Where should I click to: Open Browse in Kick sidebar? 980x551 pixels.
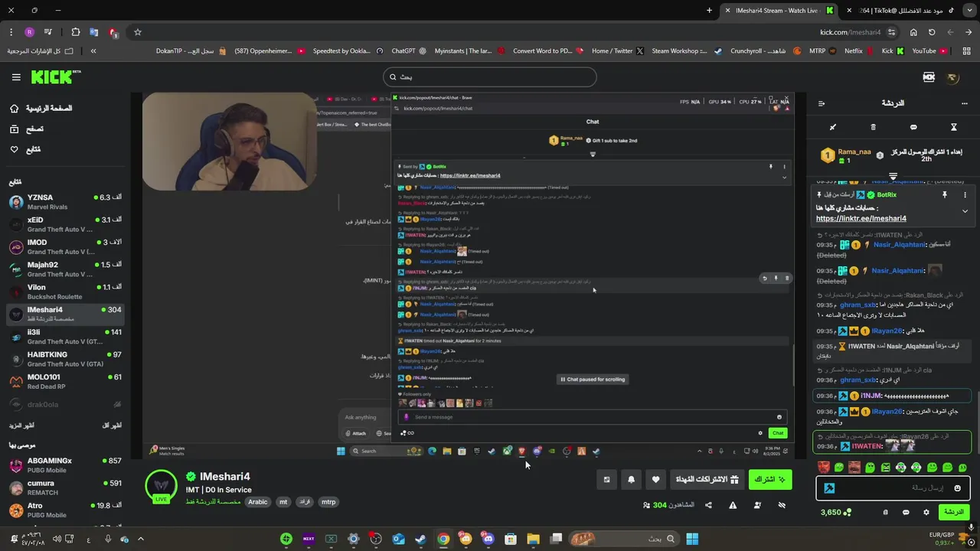click(28, 129)
